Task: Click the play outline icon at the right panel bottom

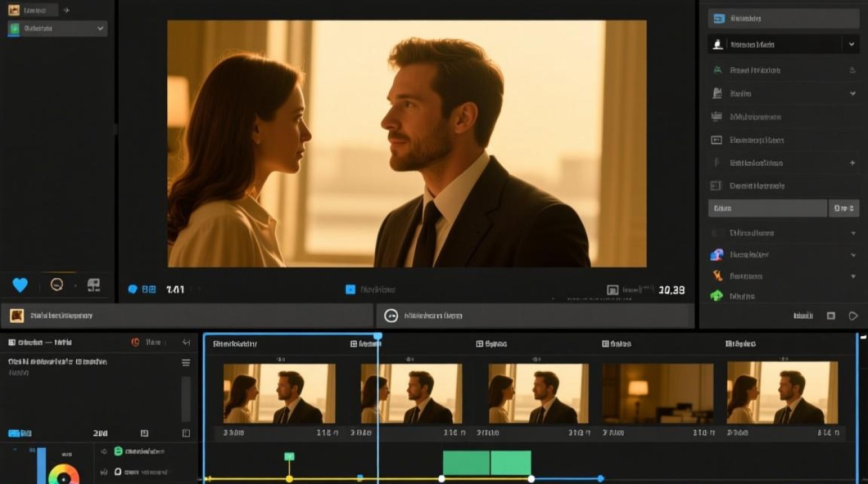Action: (x=853, y=316)
